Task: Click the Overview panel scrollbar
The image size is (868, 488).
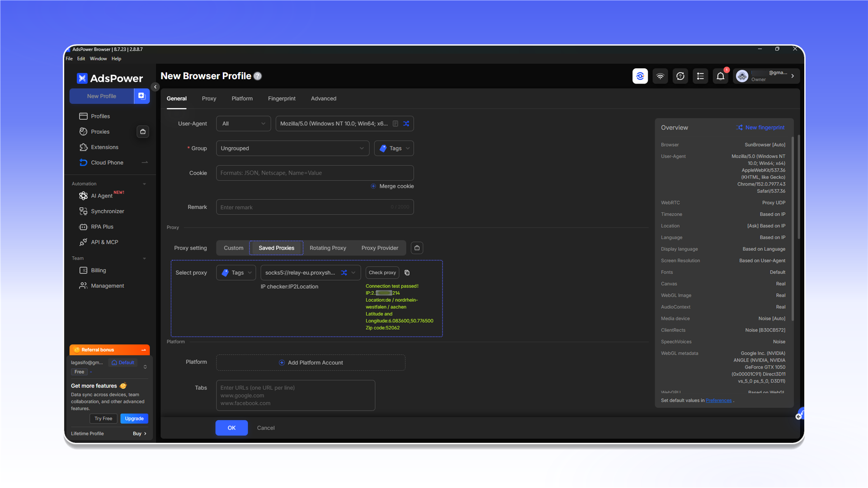Action: [x=798, y=188]
